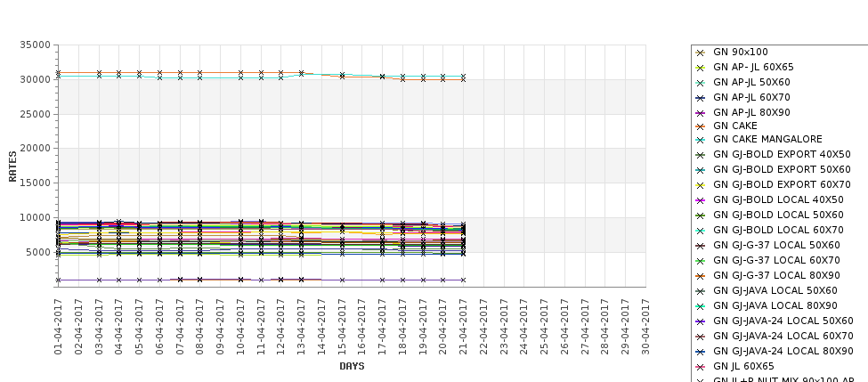This screenshot has width=868, height=382.
Task: Select GN GJ-G-37 LOCAL 80X90 label
Action: (x=776, y=275)
